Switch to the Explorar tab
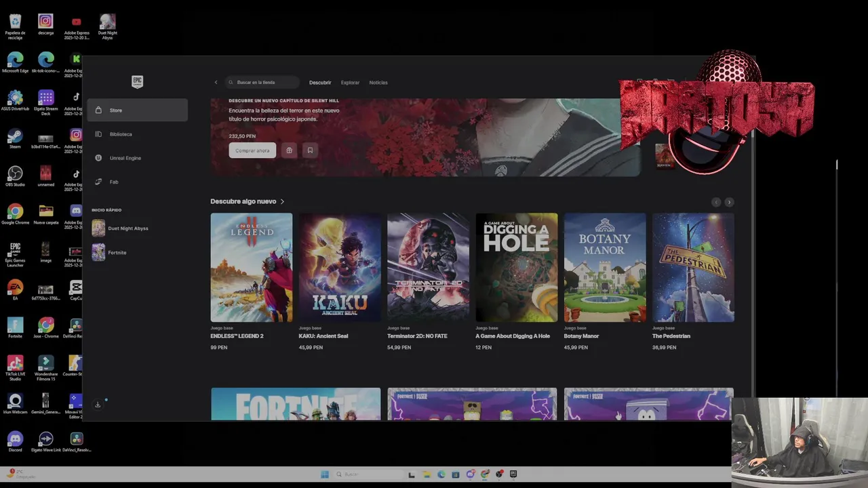868x488 pixels. 350,83
